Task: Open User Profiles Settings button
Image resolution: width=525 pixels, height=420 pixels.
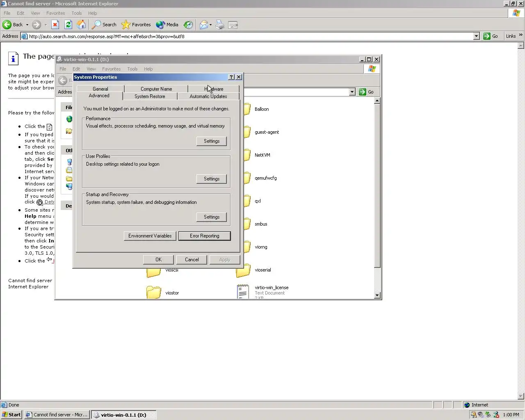Action: coord(212,179)
